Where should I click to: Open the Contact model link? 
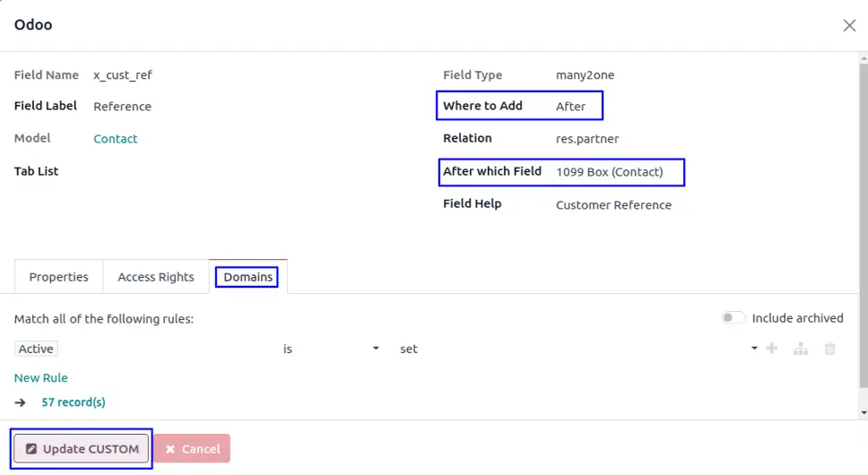[116, 139]
